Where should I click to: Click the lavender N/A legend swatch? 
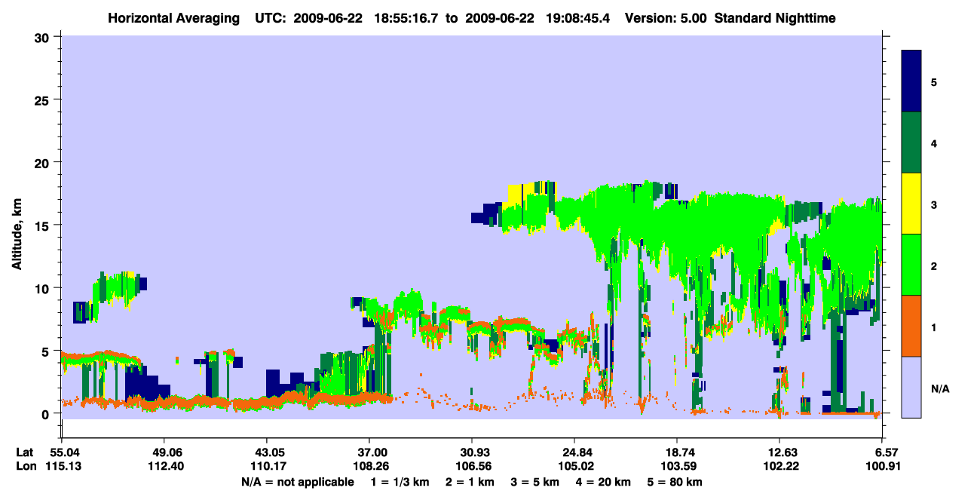(911, 386)
